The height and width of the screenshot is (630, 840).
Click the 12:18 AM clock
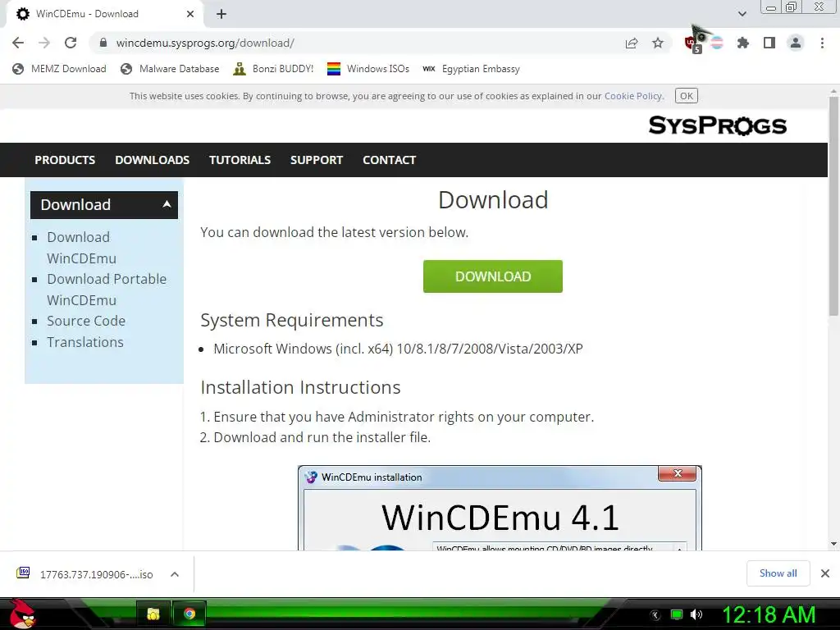pos(769,614)
